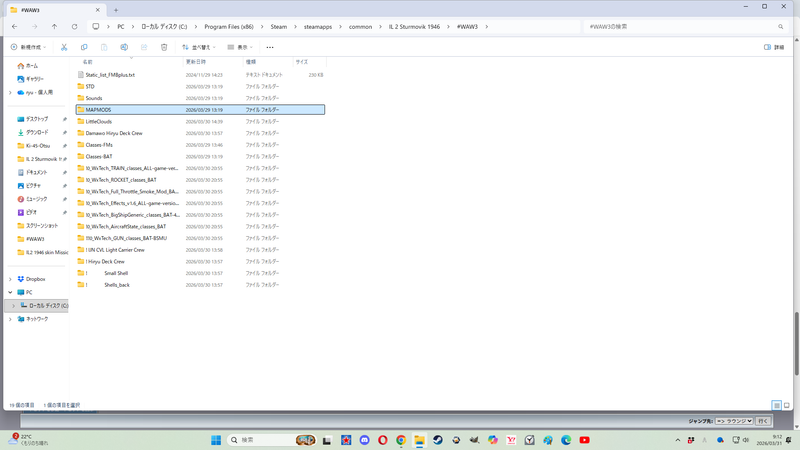Screen dimensions: 800x450
Task: Expand the ネットワーク tree node
Action: (10, 319)
